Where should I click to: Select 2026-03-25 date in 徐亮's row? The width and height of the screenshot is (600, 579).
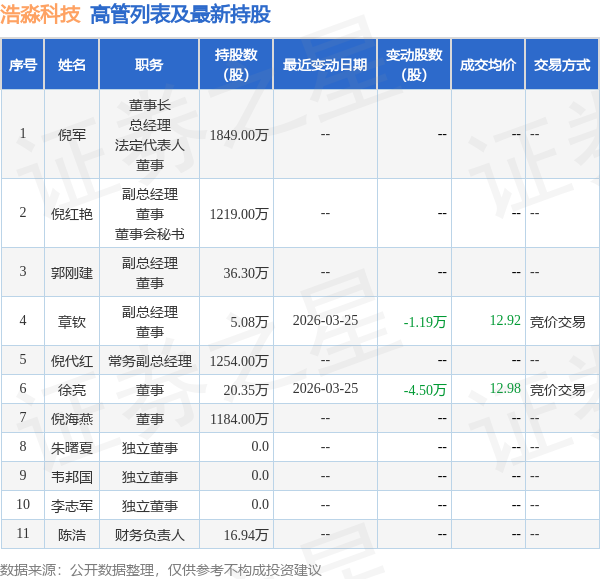tap(325, 389)
